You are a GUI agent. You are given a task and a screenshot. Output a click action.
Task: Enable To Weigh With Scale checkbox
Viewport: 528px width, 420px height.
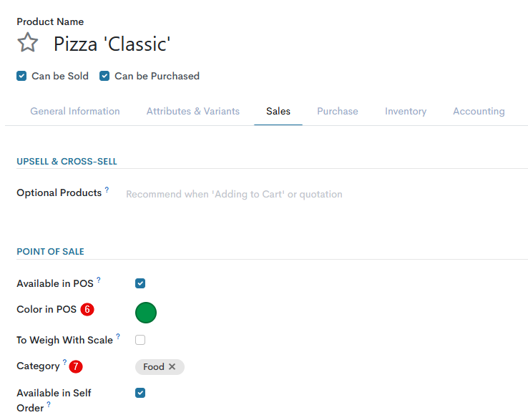pyautogui.click(x=140, y=340)
